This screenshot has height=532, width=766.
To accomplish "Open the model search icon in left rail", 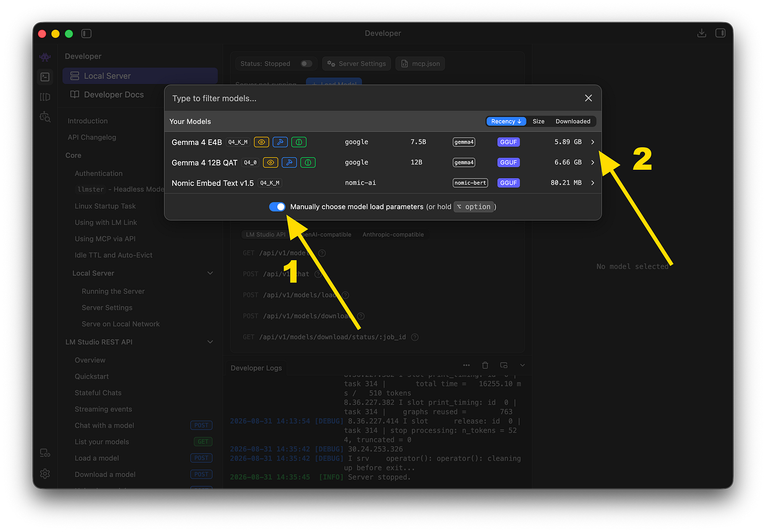I will pyautogui.click(x=45, y=117).
